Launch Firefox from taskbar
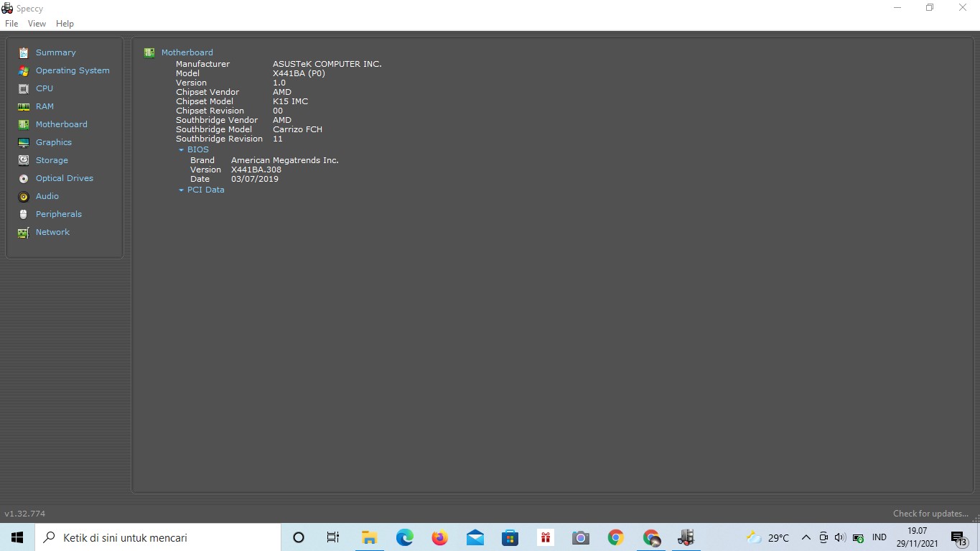 pos(439,537)
